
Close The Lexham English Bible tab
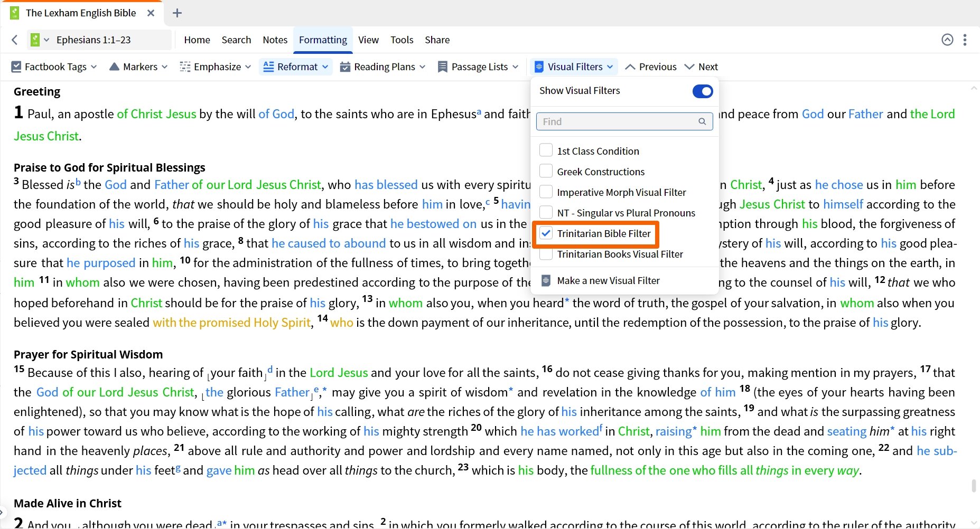point(151,13)
